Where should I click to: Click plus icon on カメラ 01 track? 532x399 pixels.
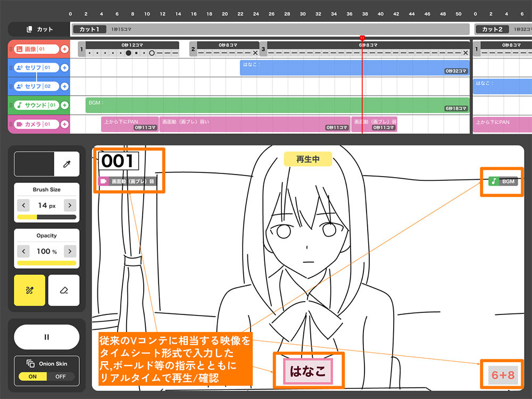click(64, 124)
